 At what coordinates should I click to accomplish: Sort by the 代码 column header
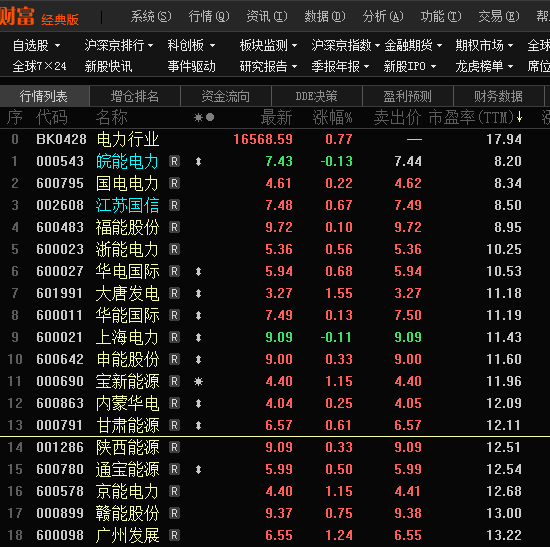tap(52, 117)
